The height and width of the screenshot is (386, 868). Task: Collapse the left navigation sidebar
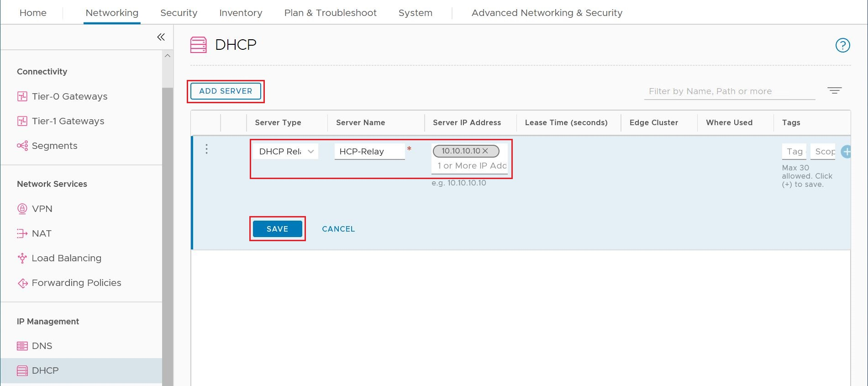pyautogui.click(x=161, y=37)
